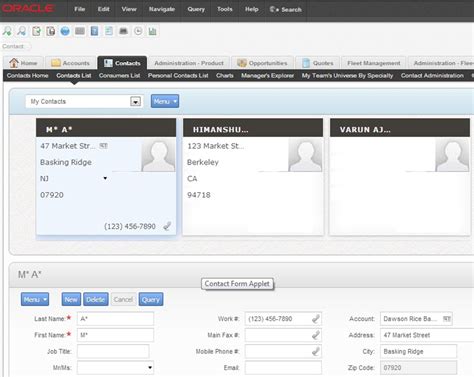Open the Fleet Management tab

coord(374,63)
